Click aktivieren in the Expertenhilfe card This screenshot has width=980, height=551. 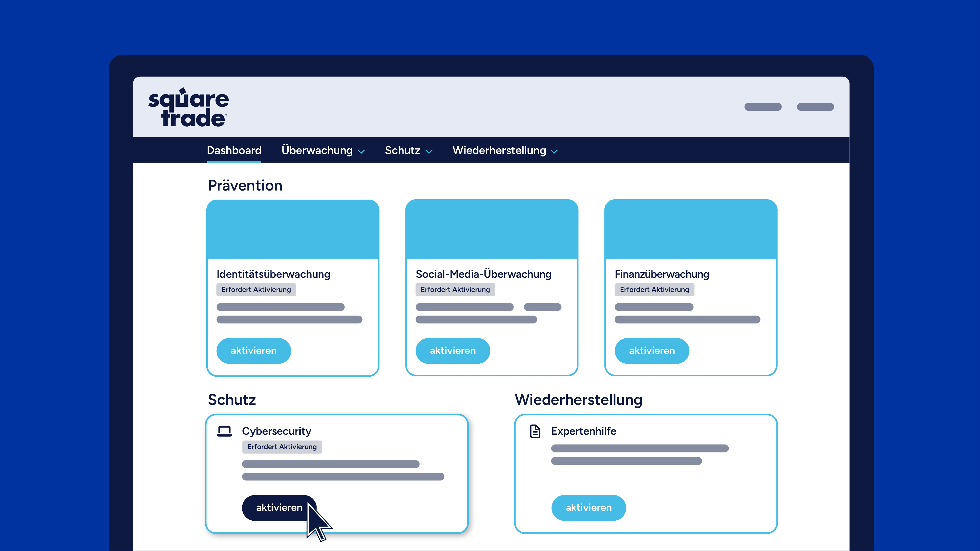(x=588, y=508)
